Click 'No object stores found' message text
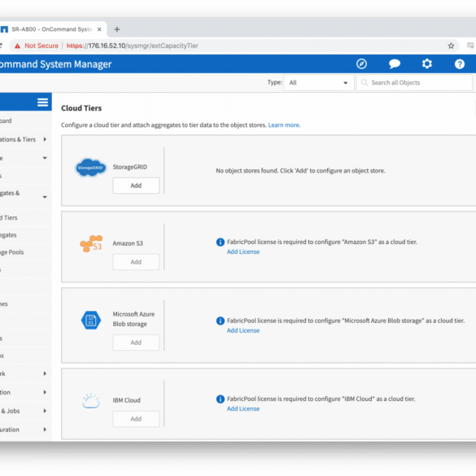Image resolution: width=476 pixels, height=476 pixels. [300, 171]
